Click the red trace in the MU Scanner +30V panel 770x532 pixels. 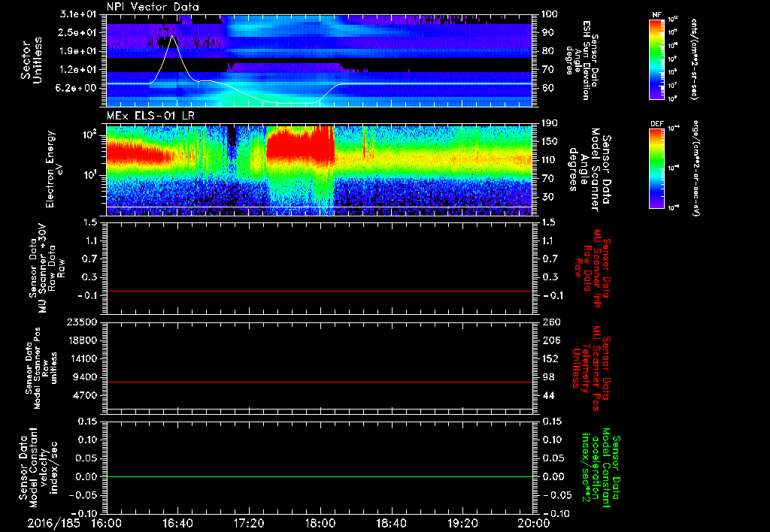point(319,291)
